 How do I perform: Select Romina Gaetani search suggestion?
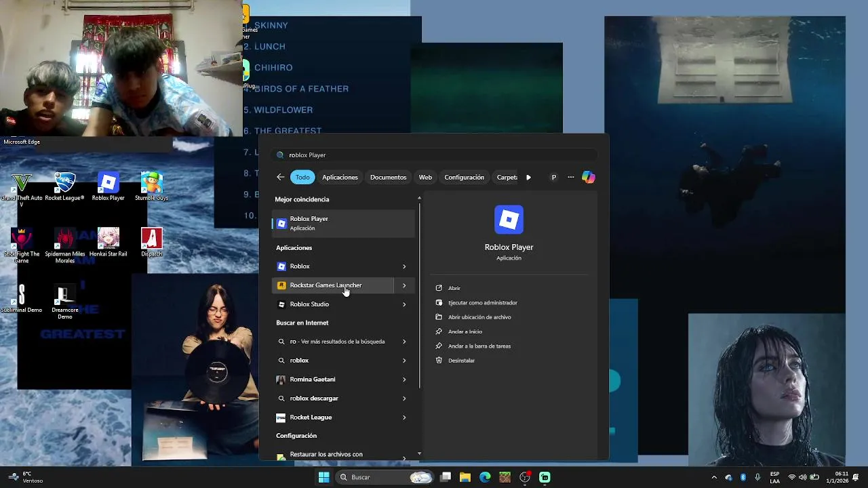333,380
